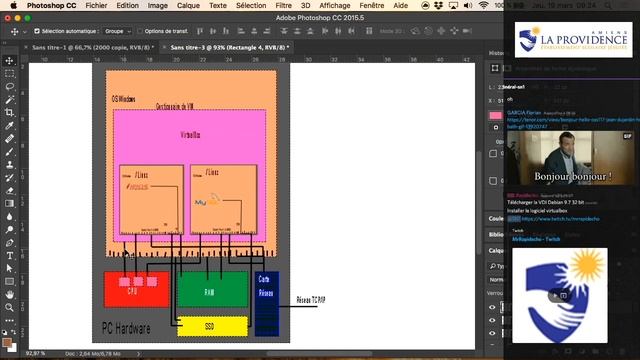Switch to the Sans titre-3 document tab
This screenshot has width=640, height=360.
(230, 47)
